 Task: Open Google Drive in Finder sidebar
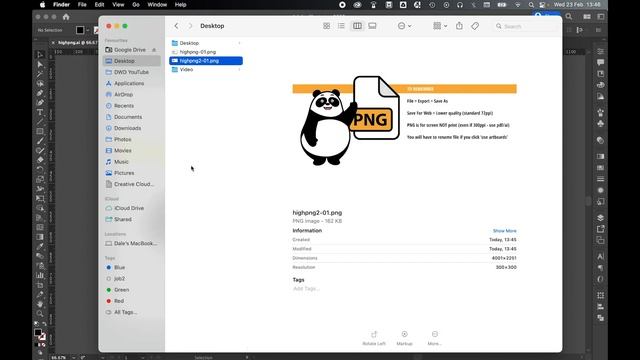coord(130,50)
